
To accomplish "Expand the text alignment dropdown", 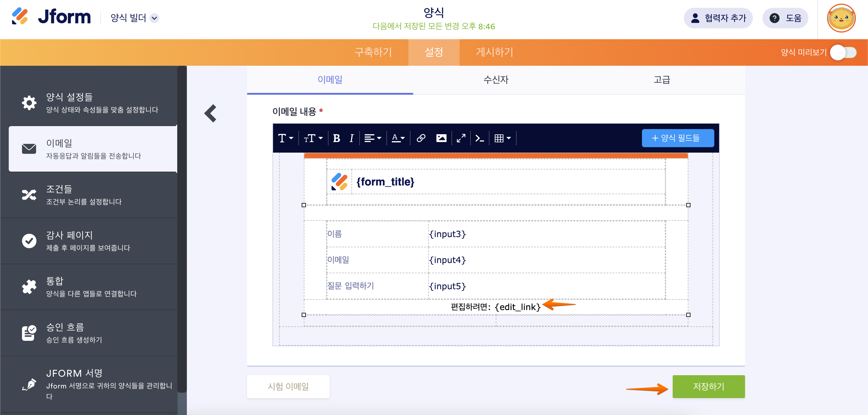I will (372, 138).
